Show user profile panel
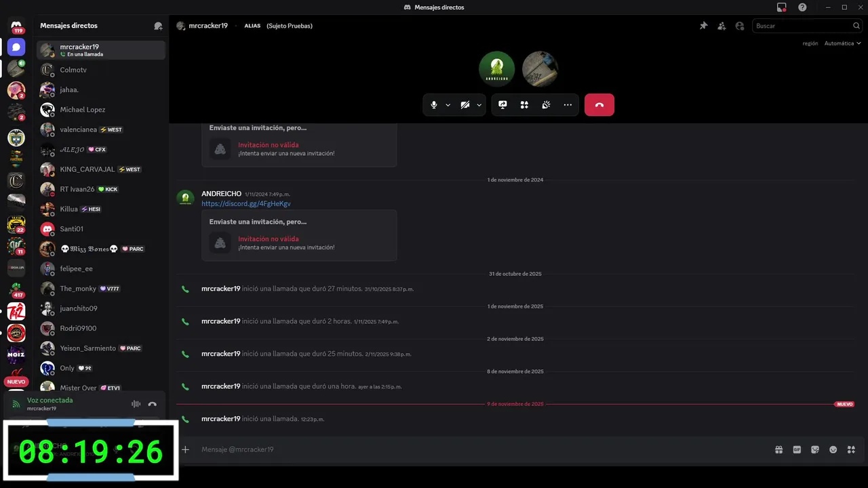The image size is (868, 488). 740,26
